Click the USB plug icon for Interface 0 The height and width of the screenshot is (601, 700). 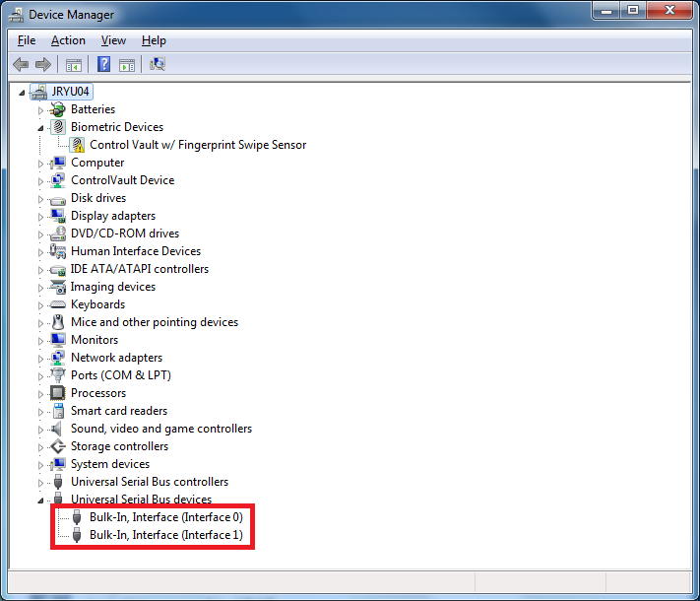(77, 517)
